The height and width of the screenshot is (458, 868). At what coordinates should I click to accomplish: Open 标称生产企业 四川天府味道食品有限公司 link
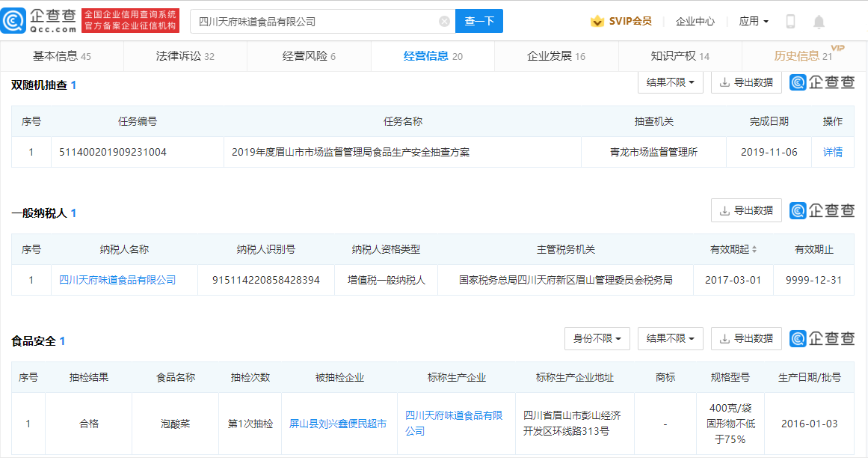(454, 423)
